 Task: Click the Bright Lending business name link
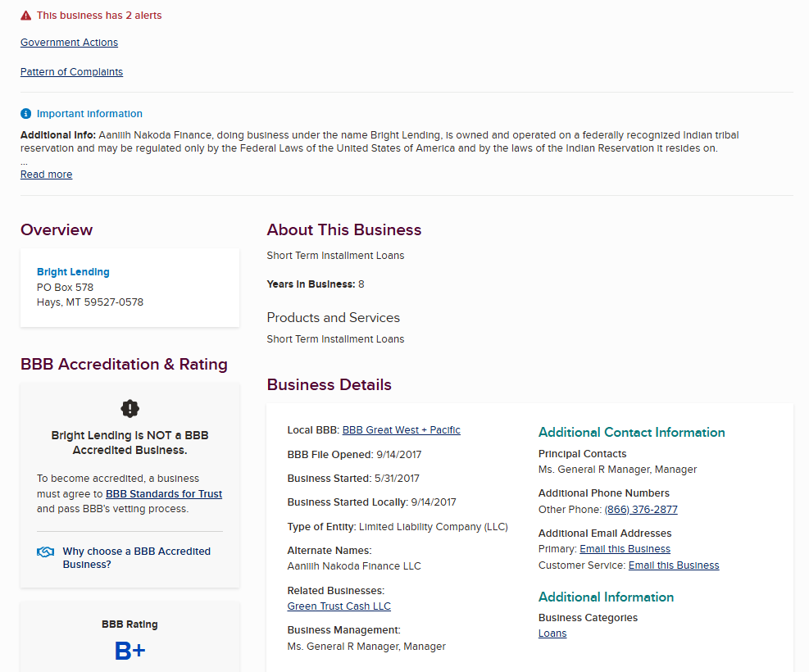73,272
